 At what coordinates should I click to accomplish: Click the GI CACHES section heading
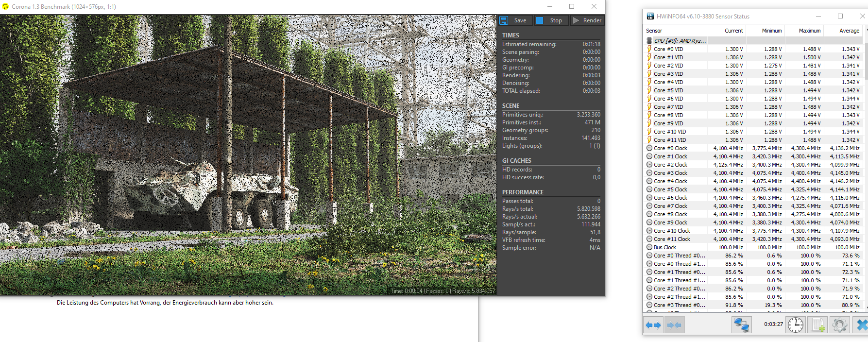click(516, 161)
